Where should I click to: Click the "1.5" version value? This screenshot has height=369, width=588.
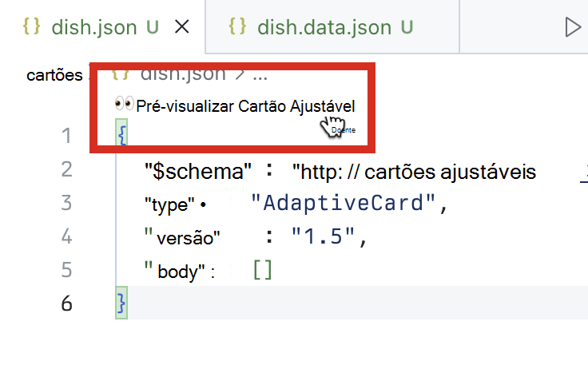coord(323,236)
